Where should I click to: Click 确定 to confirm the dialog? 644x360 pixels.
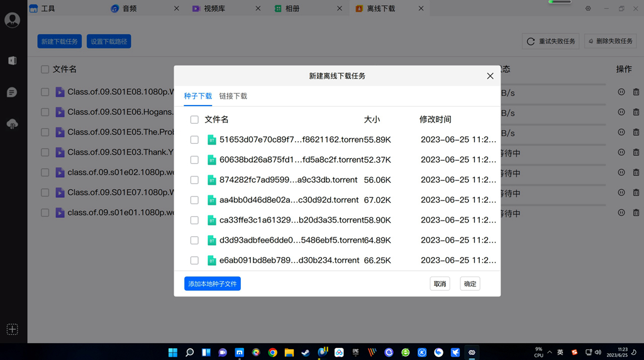pos(470,283)
